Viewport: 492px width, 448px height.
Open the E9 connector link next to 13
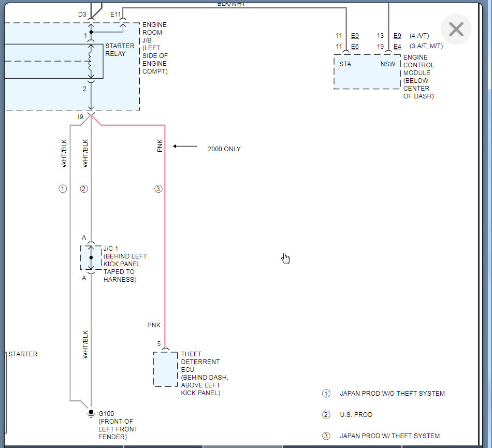click(397, 36)
